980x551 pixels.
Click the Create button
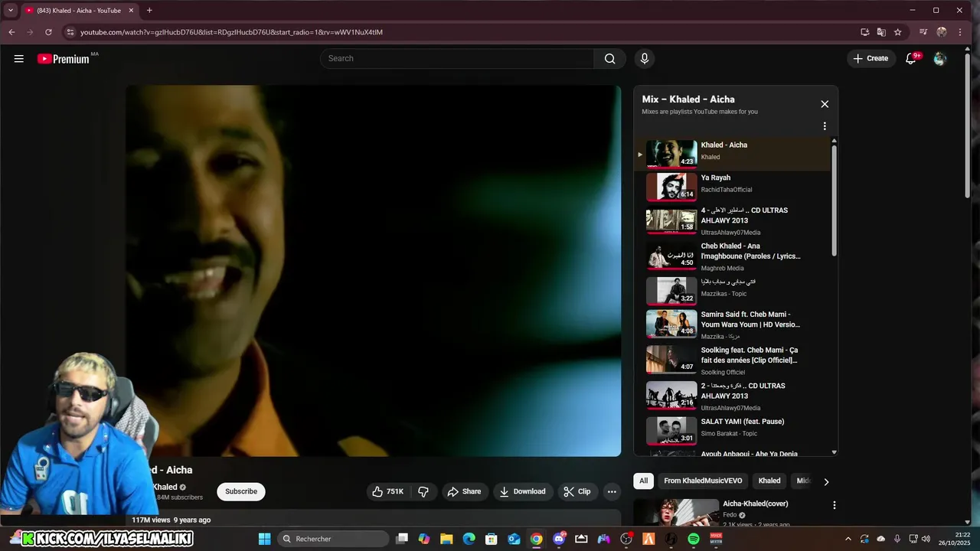871,58
